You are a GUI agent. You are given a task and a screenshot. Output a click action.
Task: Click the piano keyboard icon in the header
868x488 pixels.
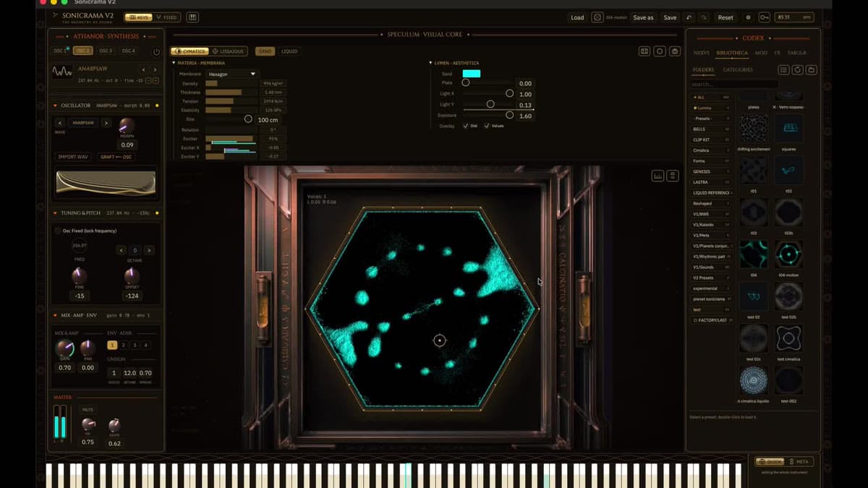(193, 17)
